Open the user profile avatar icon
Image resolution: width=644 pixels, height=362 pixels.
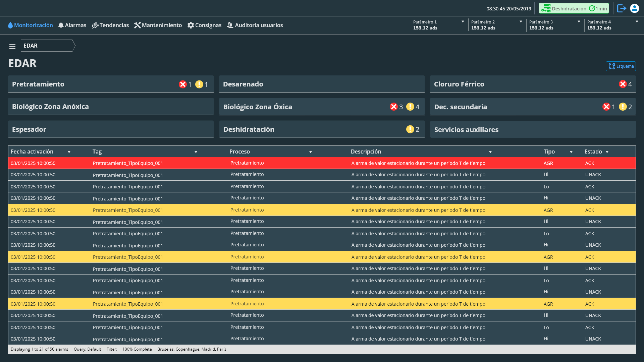pos(634,8)
